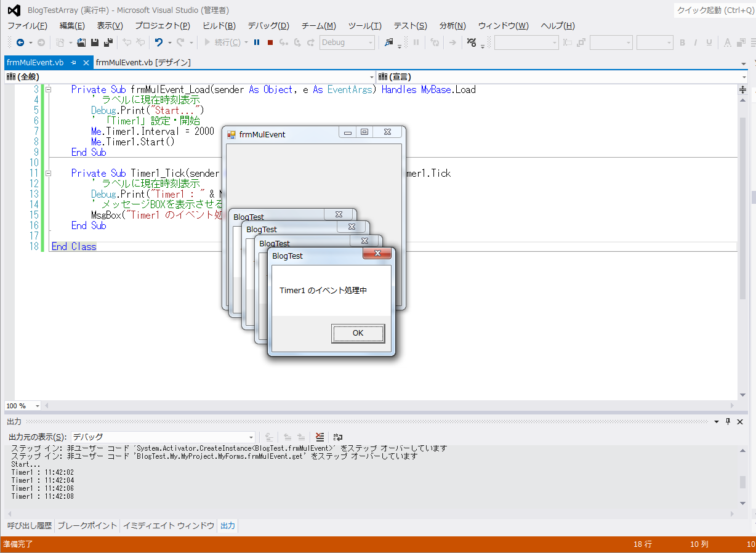Switch to frmMulEvent.vb [デザイン] tab
This screenshot has width=756, height=553.
[143, 63]
